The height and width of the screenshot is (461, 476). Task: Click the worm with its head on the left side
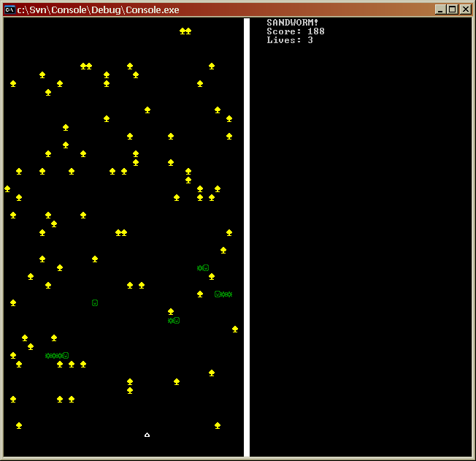point(223,294)
